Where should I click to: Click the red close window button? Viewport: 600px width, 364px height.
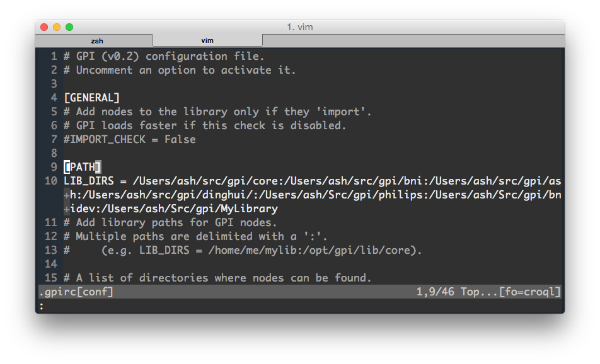[x=44, y=27]
